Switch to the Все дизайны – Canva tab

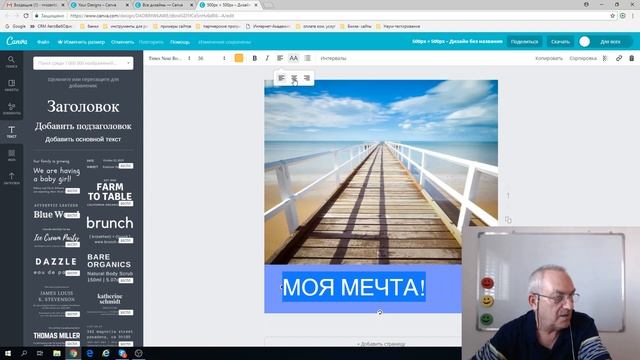(x=164, y=5)
